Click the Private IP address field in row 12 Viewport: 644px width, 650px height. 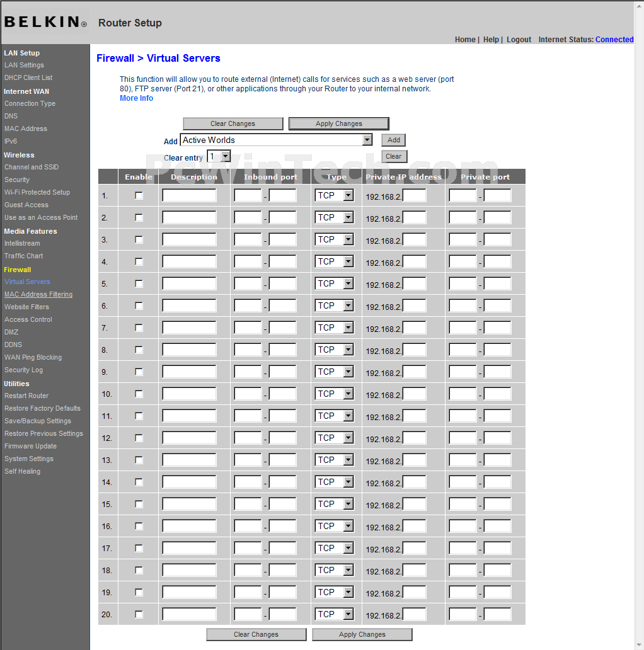point(414,438)
